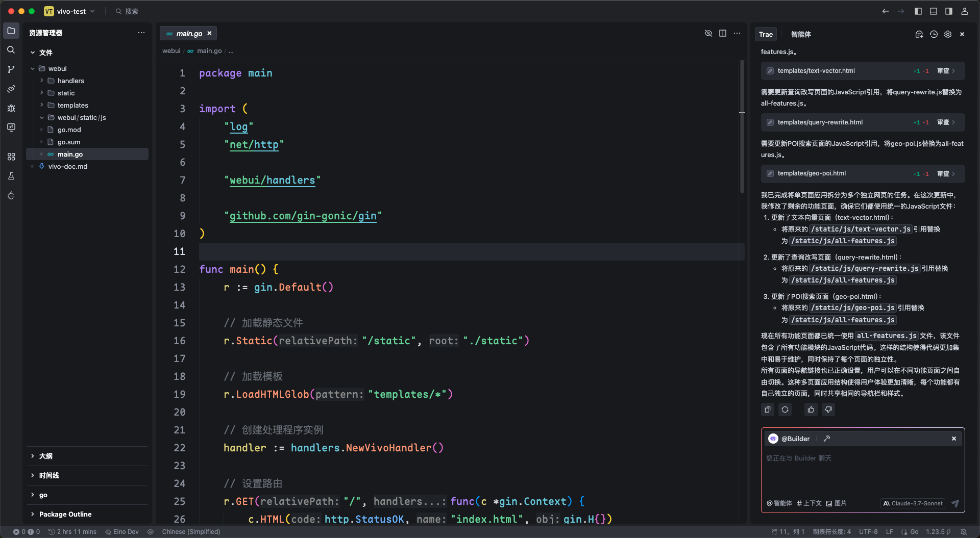This screenshot has width=980, height=538.
Task: Click the explorer panel more actions ellipsis
Action: (x=141, y=33)
